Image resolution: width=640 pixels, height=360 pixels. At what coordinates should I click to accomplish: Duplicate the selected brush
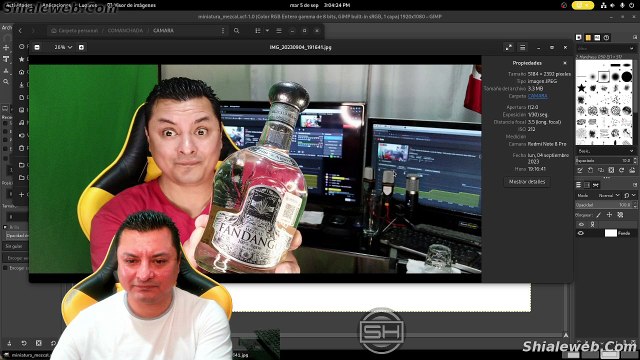(x=601, y=170)
